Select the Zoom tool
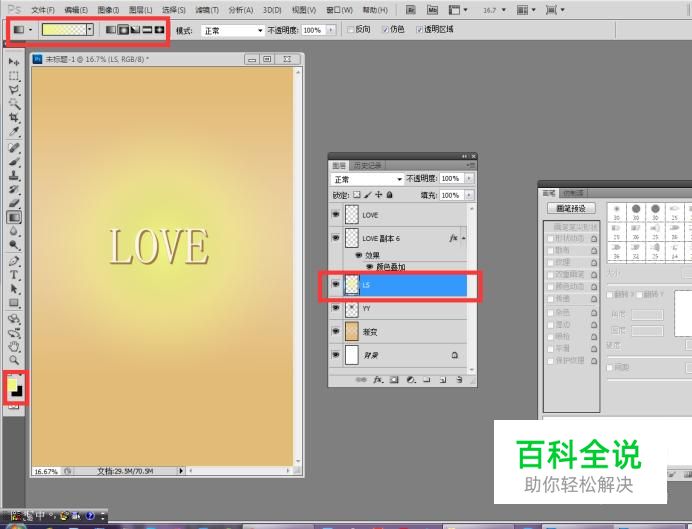 point(14,360)
